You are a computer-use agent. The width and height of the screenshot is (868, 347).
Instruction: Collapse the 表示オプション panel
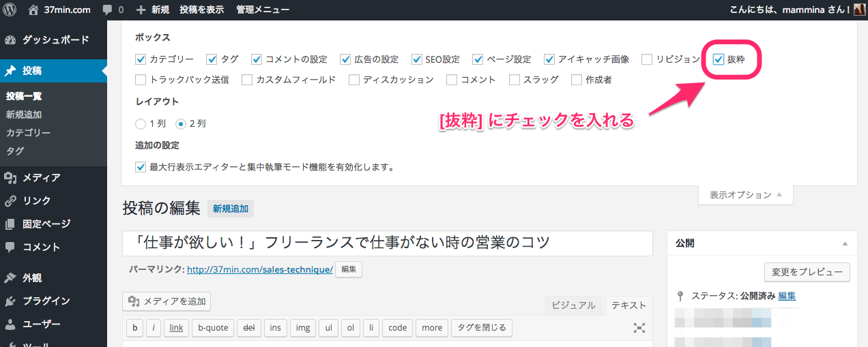coord(746,195)
